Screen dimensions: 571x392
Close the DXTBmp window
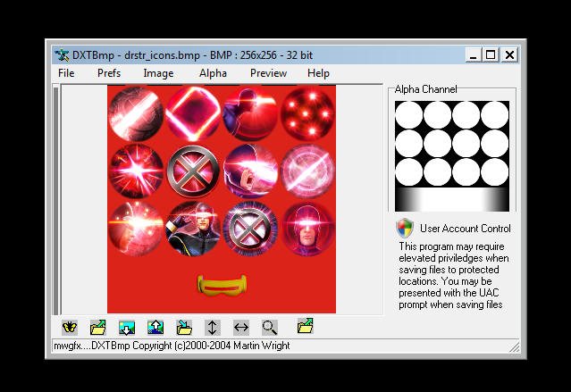[x=509, y=55]
